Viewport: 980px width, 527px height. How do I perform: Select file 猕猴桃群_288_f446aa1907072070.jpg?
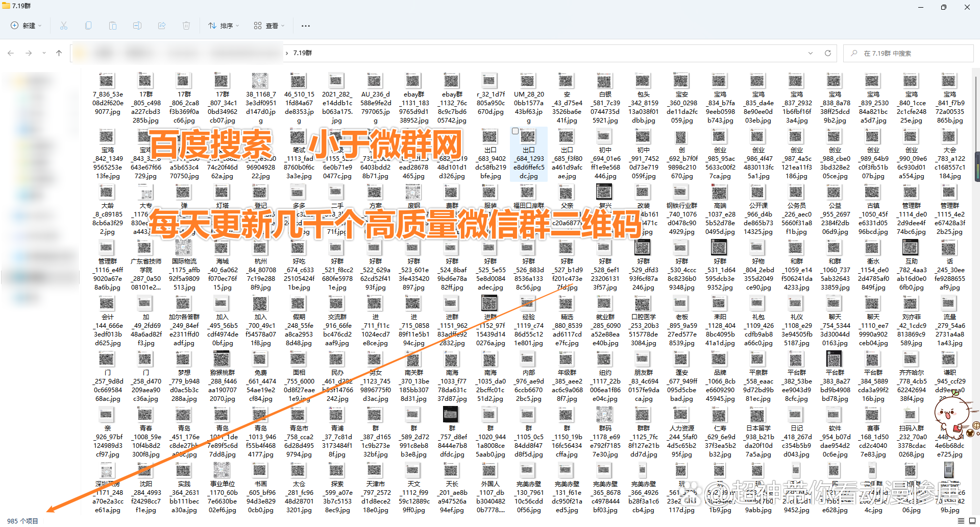223,377
